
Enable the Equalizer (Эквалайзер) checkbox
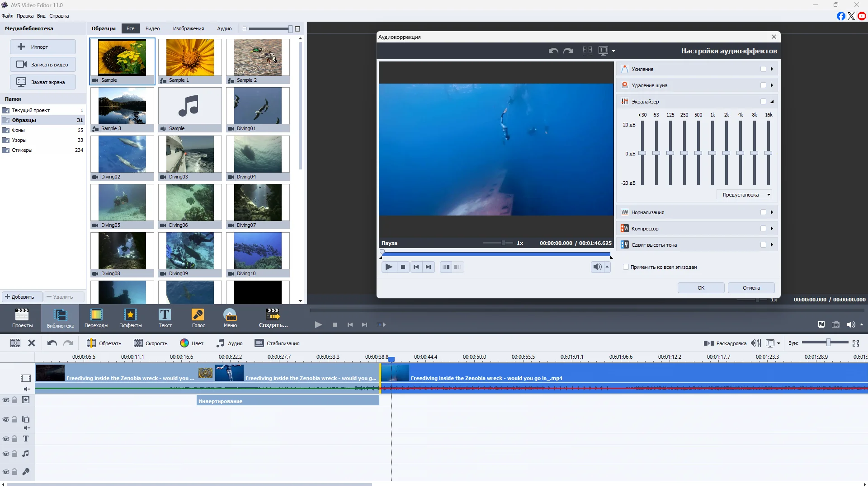tap(763, 102)
